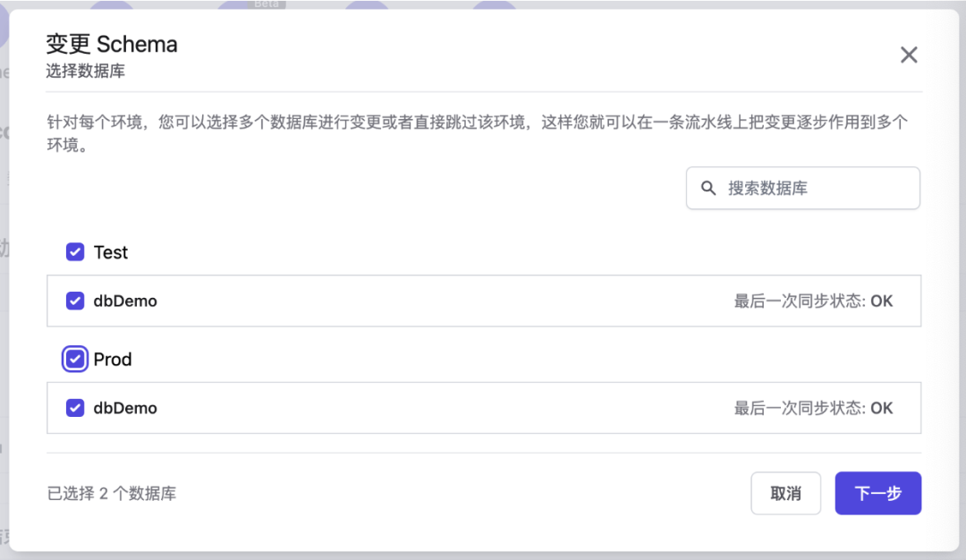
Task: Click the 变更 Schema dialog title
Action: click(112, 44)
